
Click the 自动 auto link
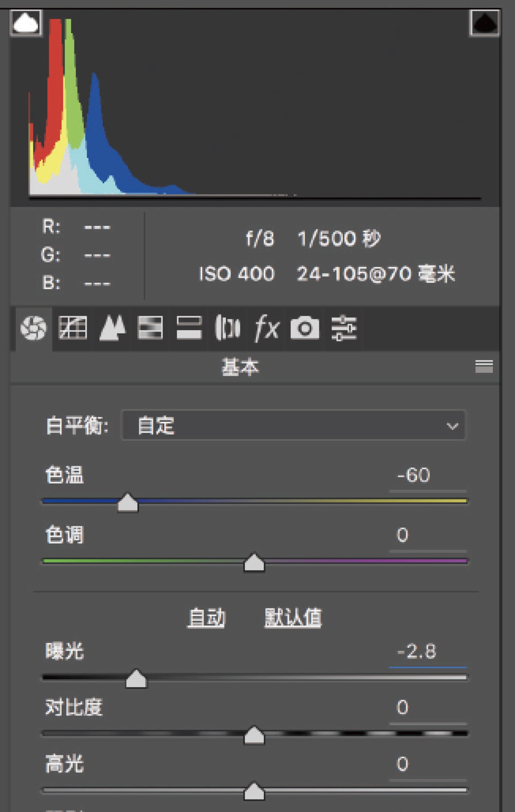coord(207,617)
